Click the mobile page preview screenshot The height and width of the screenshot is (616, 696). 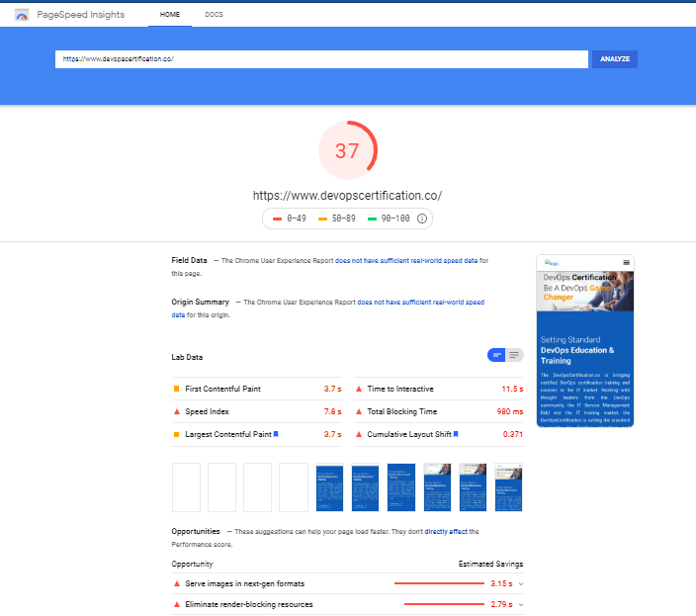(585, 341)
